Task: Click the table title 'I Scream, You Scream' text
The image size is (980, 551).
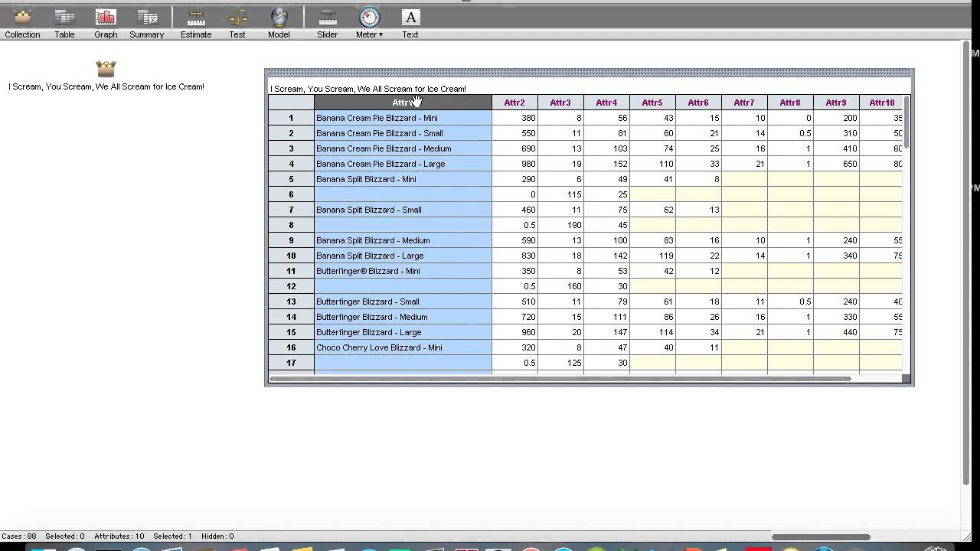Action: (367, 89)
